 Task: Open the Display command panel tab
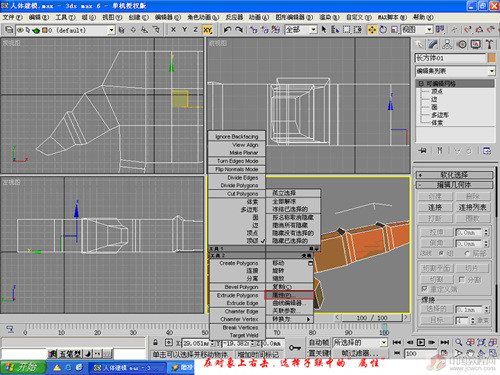pos(476,45)
